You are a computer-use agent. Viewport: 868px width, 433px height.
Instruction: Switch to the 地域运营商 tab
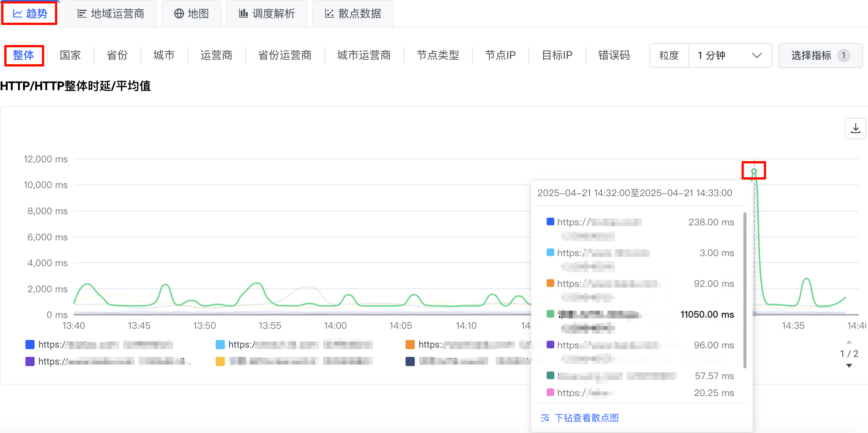coord(111,14)
